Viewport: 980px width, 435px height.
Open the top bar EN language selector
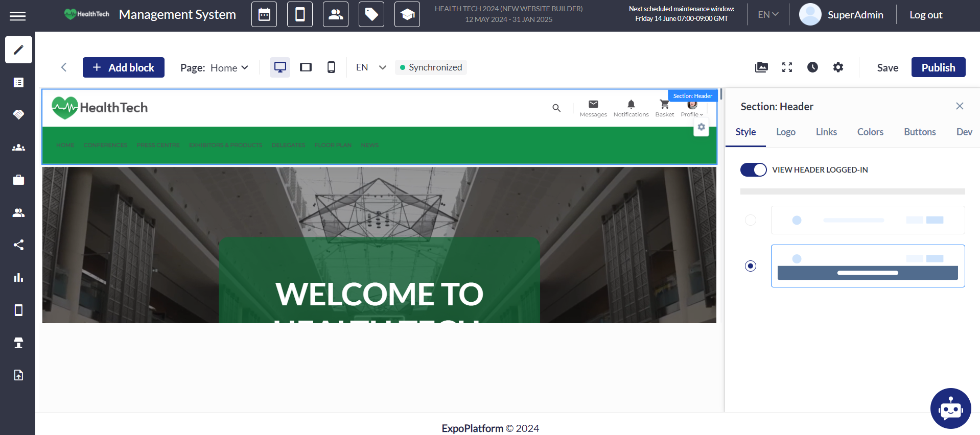pyautogui.click(x=768, y=15)
